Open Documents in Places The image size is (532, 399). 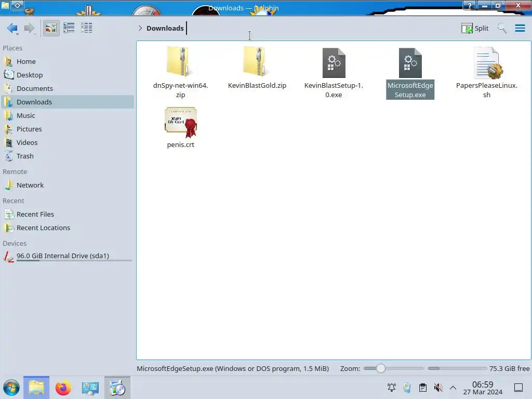(x=67, y=88)
